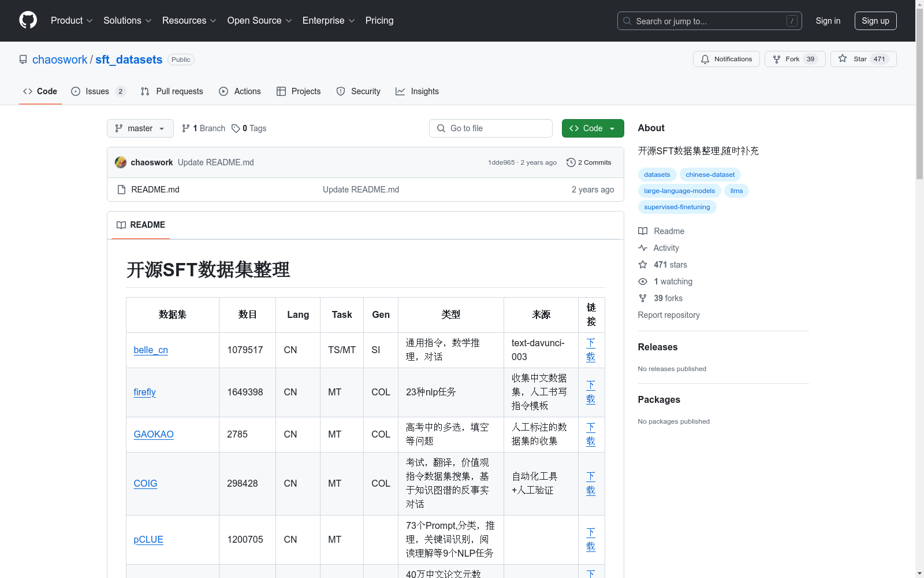Open the datasets topic tag

657,175
